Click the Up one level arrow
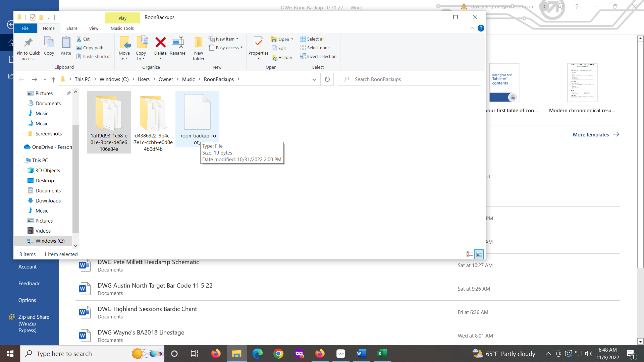Screen dimensions: 644x362 [x=53, y=79]
